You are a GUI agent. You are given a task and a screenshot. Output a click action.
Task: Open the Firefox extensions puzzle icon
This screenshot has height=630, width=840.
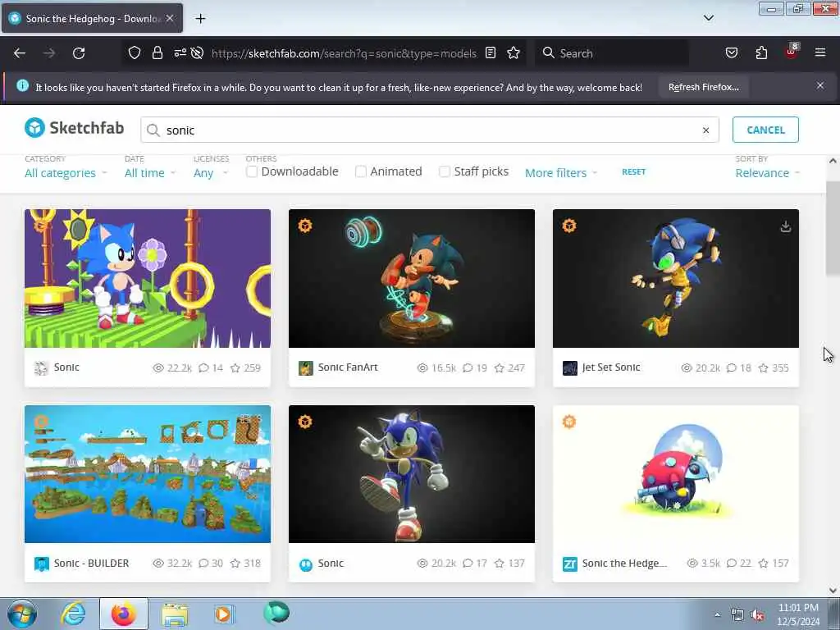[x=761, y=53]
